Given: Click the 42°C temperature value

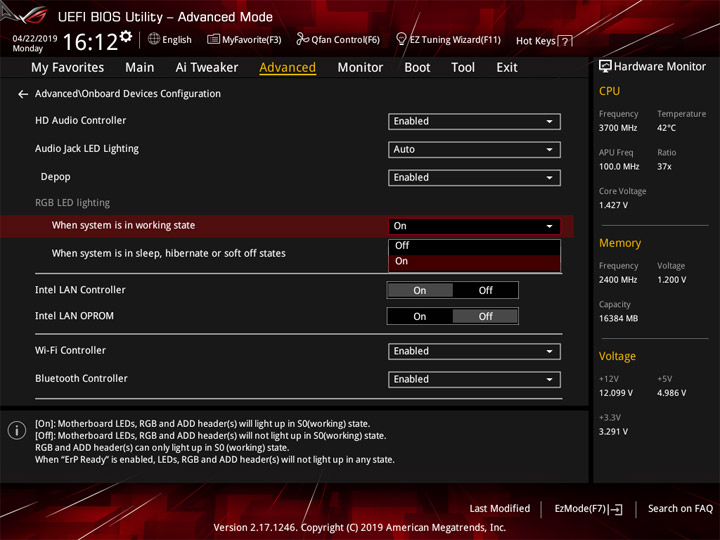Looking at the screenshot, I should [x=666, y=128].
